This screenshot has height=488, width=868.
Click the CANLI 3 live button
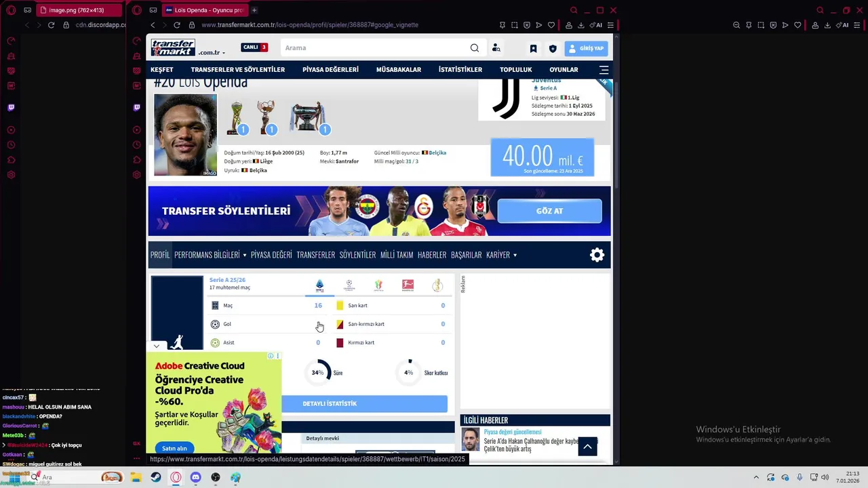click(254, 47)
